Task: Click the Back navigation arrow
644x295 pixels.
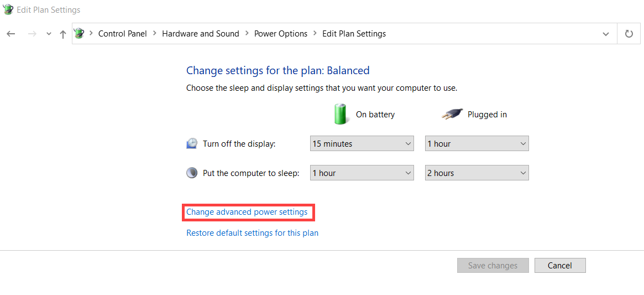Action: [11, 34]
